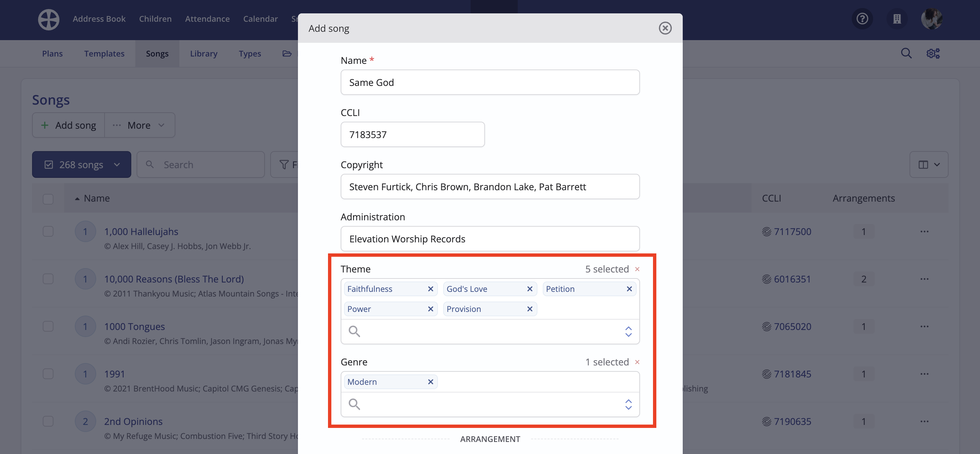Click the app logo in the top bar
This screenshot has width=980, height=454.
coord(49,19)
